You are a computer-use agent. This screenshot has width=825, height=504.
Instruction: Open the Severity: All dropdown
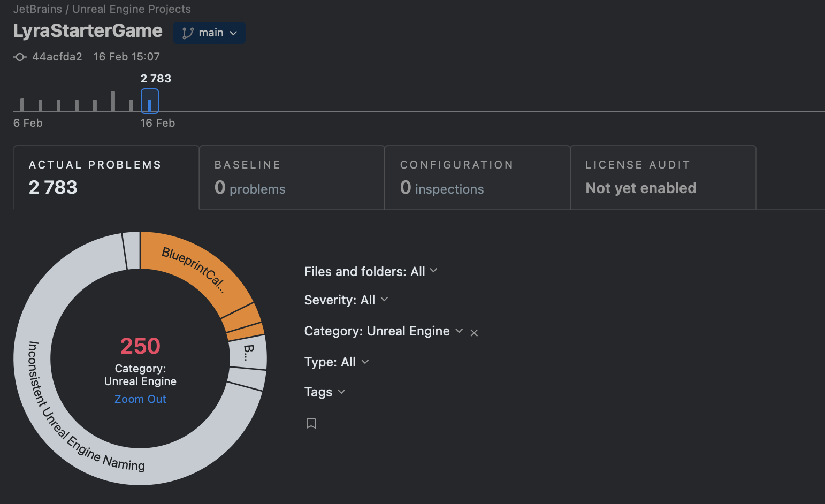pos(346,300)
